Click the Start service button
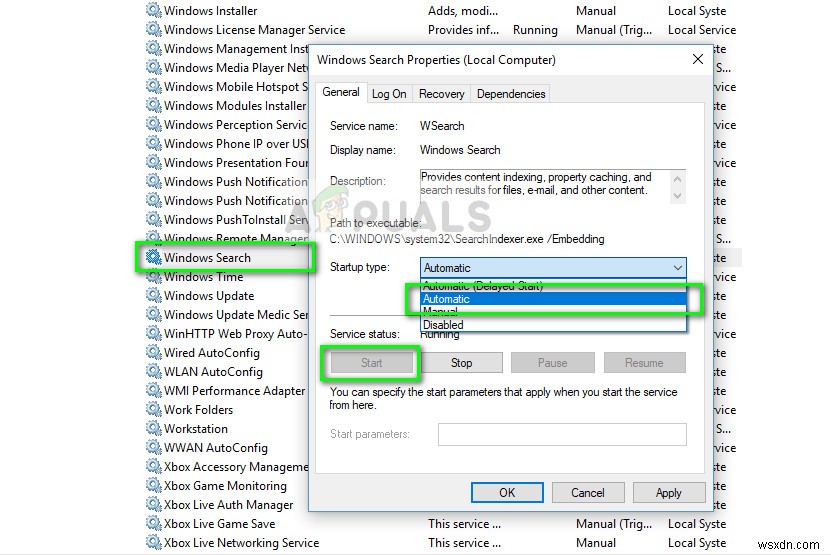This screenshot has height=555, width=831. [x=372, y=363]
